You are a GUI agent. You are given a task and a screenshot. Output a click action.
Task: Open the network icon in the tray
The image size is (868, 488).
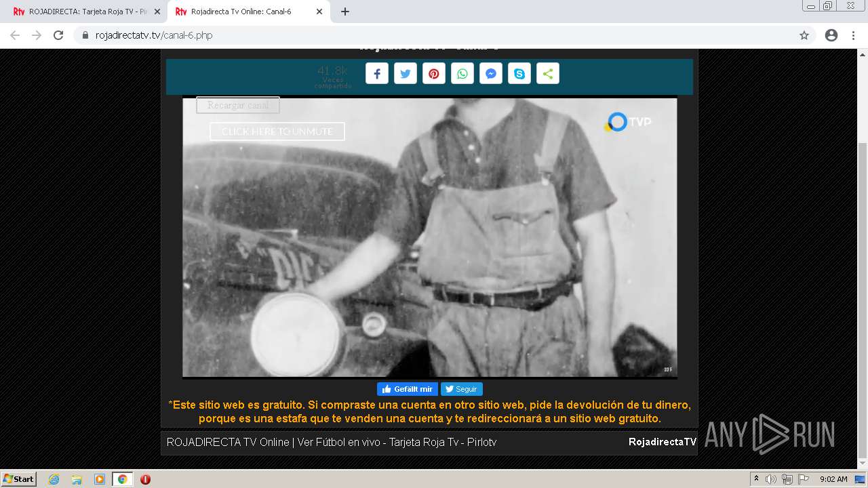tap(787, 479)
